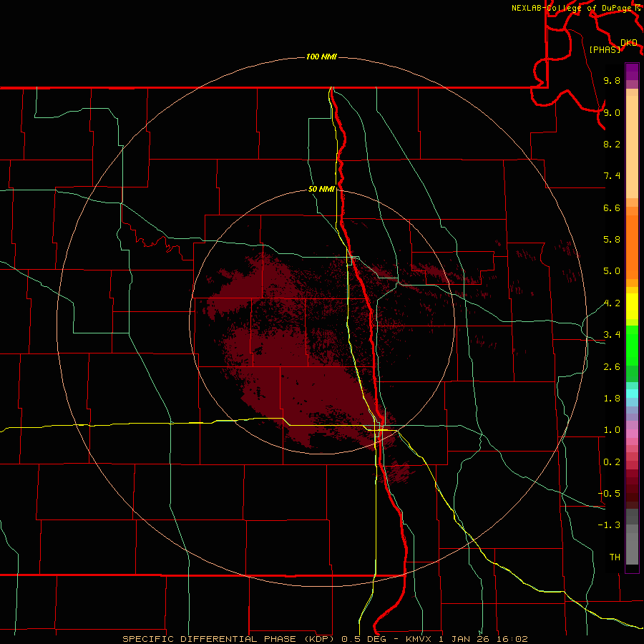Click the 100 NMI range ring label
The width and height of the screenshot is (644, 644).
tap(321, 57)
